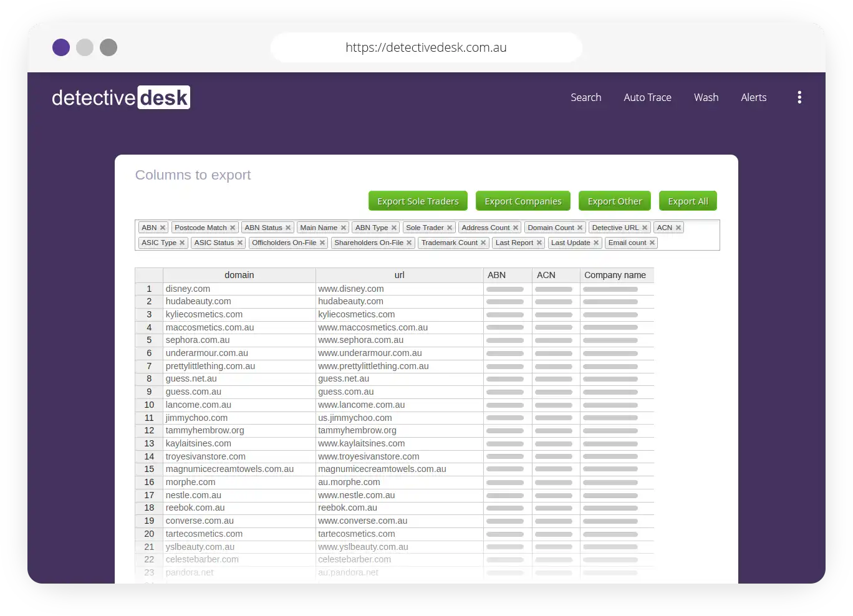Remove the Last Report tag
The image size is (853, 616).
pos(539,243)
